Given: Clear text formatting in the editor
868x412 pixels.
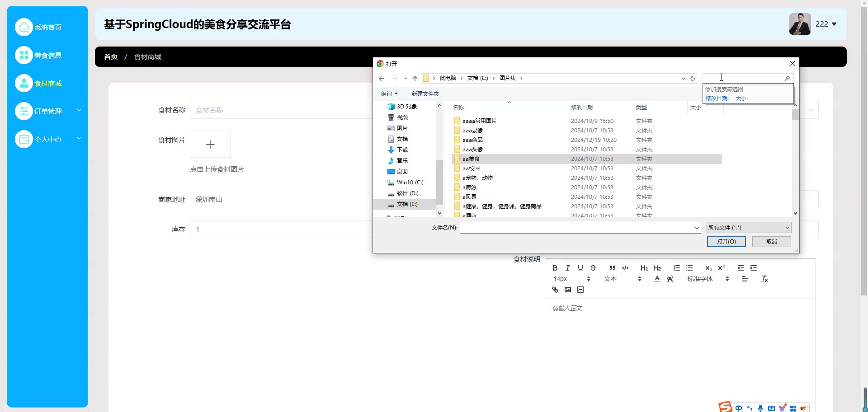Looking at the screenshot, I should pyautogui.click(x=764, y=279).
